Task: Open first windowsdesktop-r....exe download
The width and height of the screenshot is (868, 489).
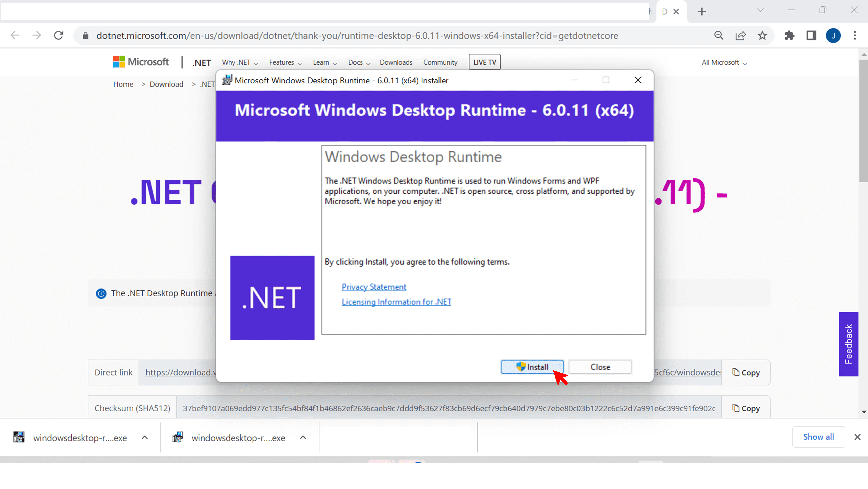Action: pyautogui.click(x=80, y=438)
